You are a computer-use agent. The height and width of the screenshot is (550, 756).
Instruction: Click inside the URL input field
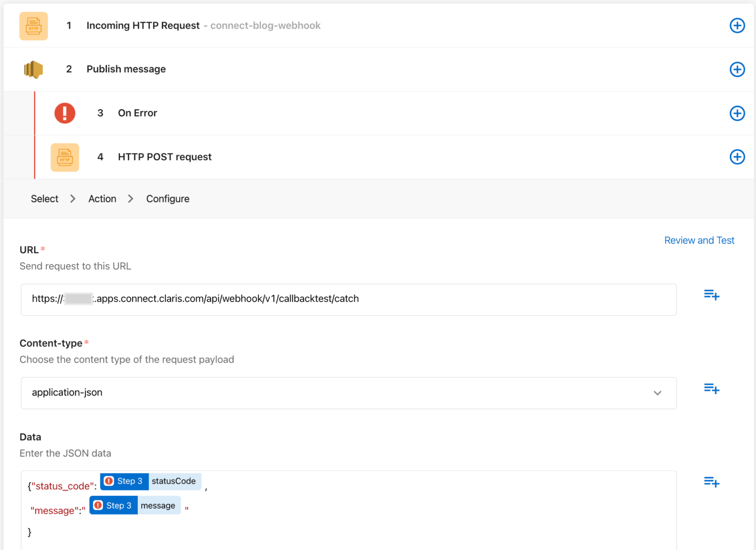click(x=345, y=299)
